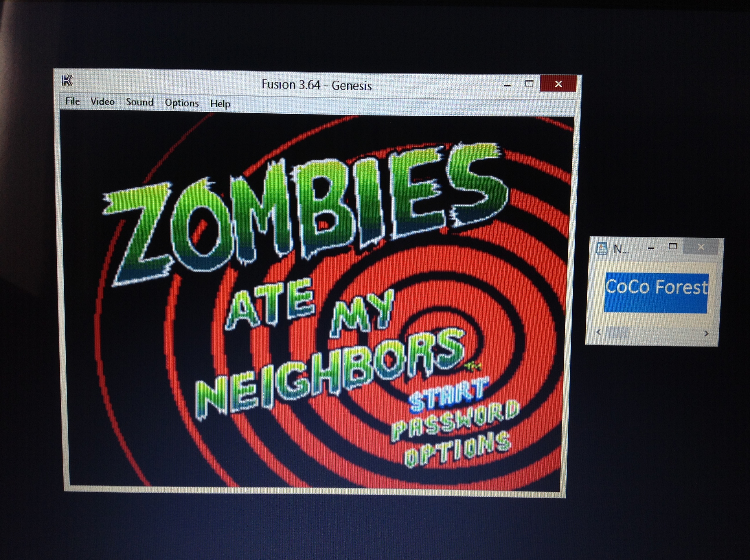Click the left scroll arrow in Notepad
The width and height of the screenshot is (750, 560).
(x=598, y=332)
